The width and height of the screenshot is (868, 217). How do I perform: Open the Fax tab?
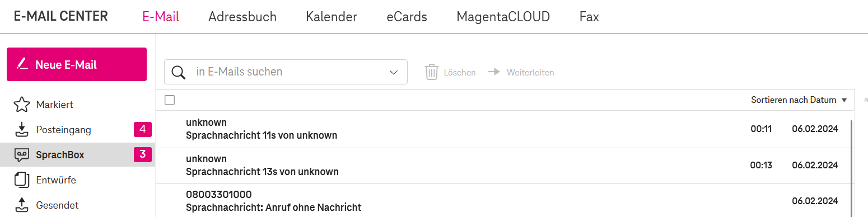(x=589, y=17)
